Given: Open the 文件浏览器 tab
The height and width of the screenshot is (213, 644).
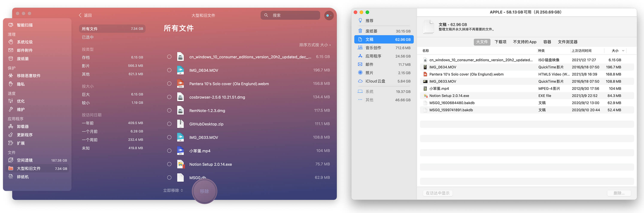Looking at the screenshot, I should click(568, 42).
